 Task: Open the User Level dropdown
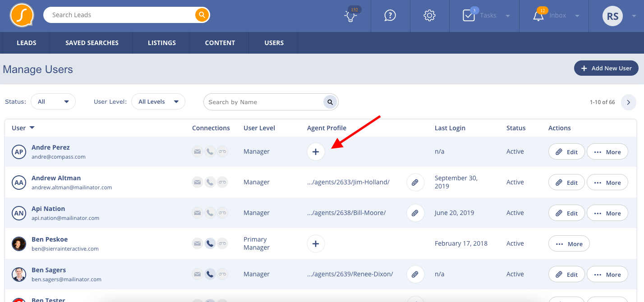coord(158,102)
